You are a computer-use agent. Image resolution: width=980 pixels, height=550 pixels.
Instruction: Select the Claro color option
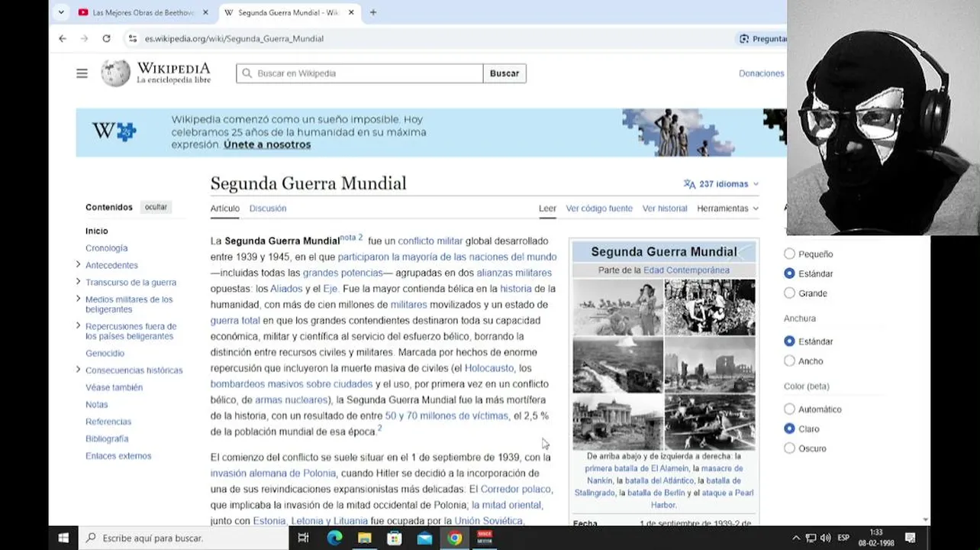tap(790, 429)
